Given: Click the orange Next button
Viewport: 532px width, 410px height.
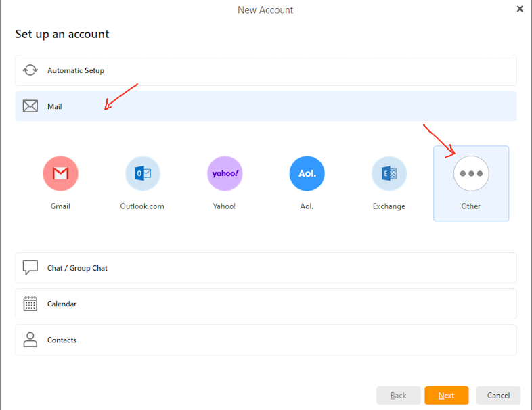Looking at the screenshot, I should click(x=447, y=395).
